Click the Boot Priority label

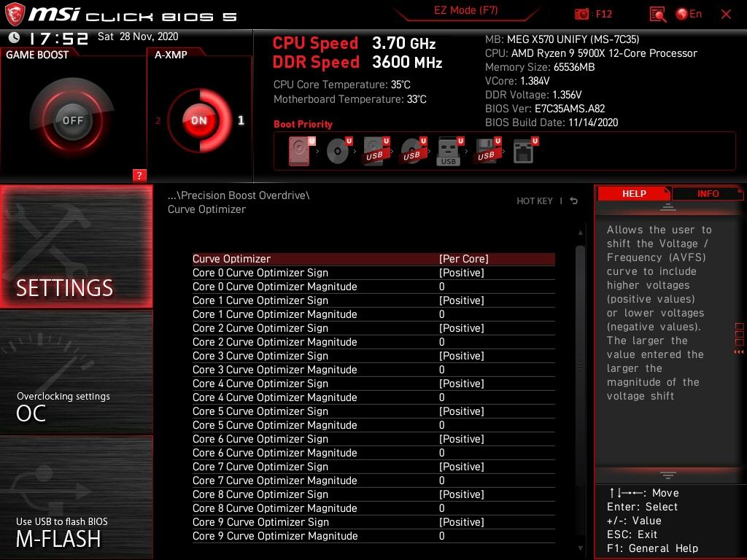click(303, 124)
